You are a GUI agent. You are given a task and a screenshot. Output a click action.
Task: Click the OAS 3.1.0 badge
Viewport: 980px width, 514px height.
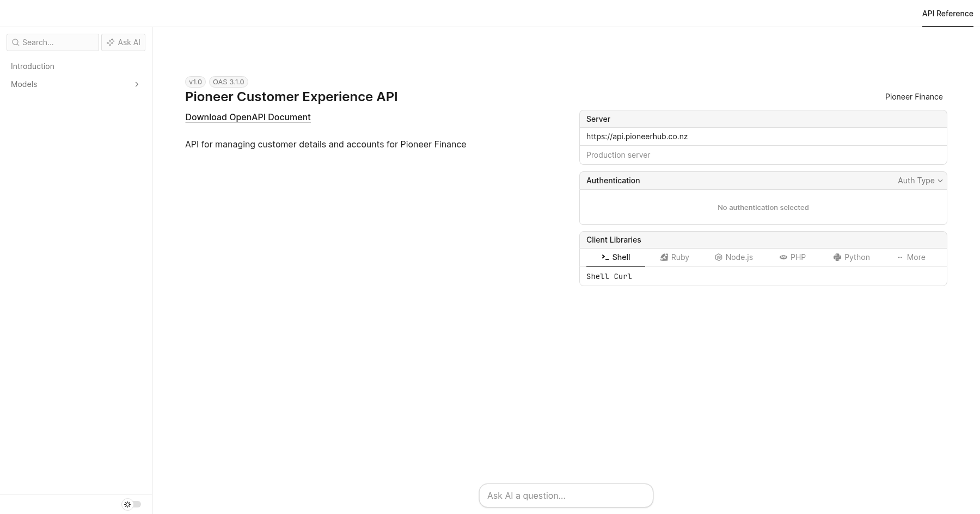229,82
